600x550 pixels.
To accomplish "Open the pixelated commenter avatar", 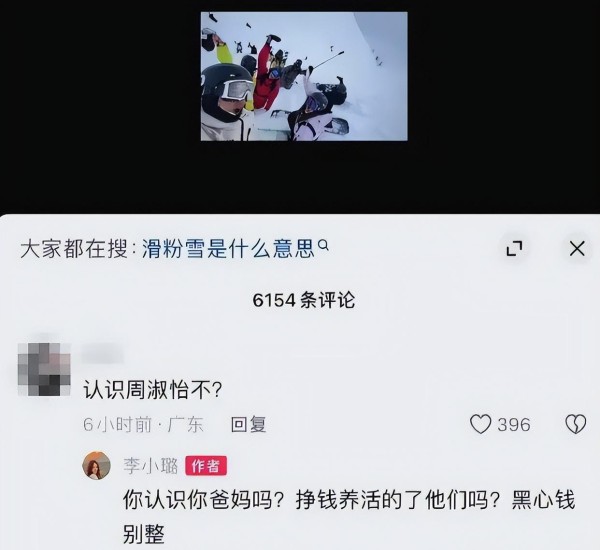I will (x=44, y=369).
